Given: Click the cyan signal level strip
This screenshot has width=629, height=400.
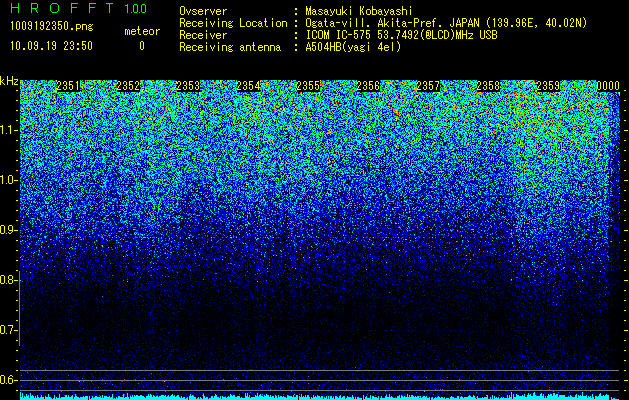Looking at the screenshot, I should pyautogui.click(x=320, y=397).
